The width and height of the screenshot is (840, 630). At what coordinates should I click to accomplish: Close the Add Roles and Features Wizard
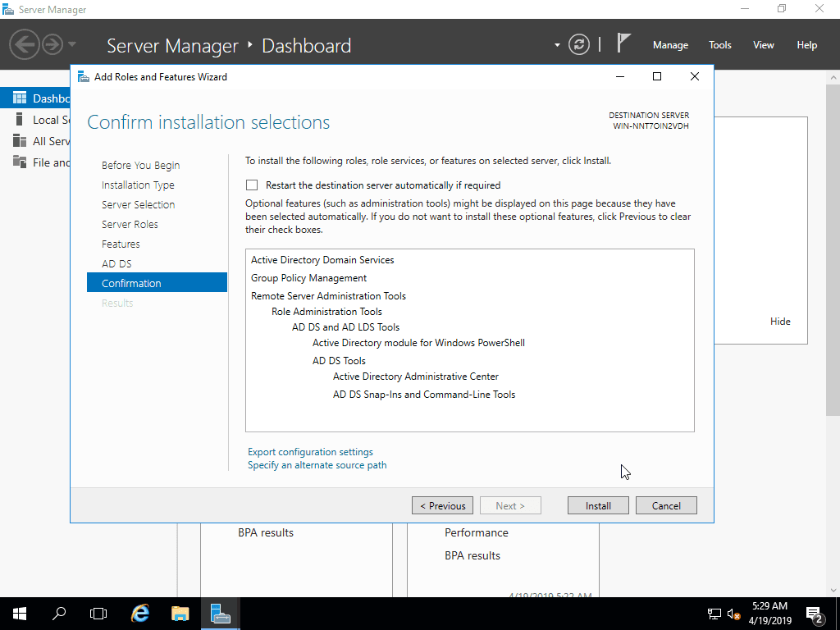(694, 76)
